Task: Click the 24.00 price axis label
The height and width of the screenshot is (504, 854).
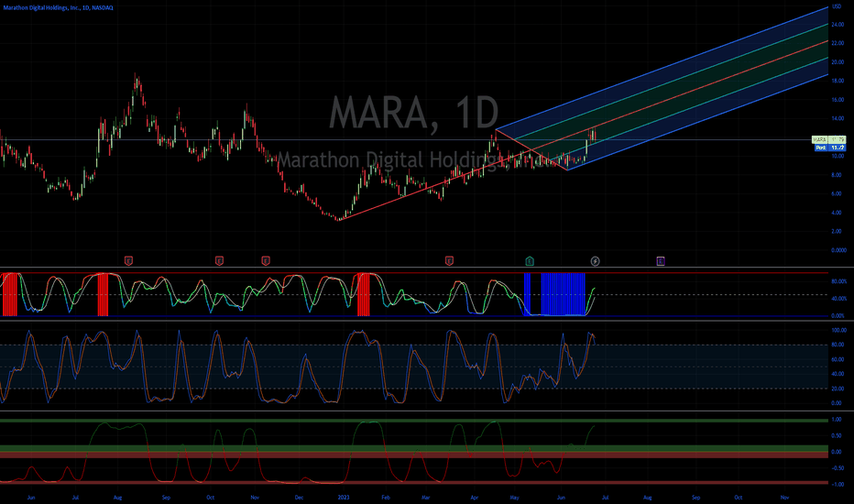Action: [x=838, y=25]
